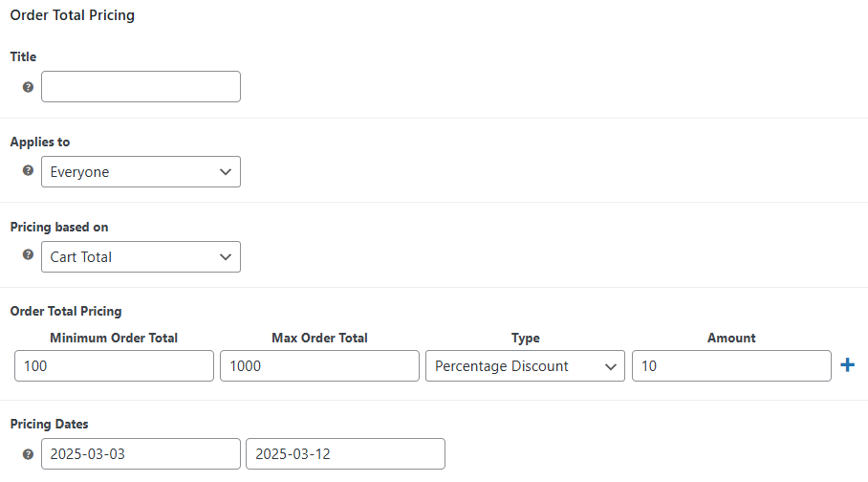Viewport: 868px width, 482px height.
Task: Click the help icon beside Pricing Dates
Action: coord(28,454)
